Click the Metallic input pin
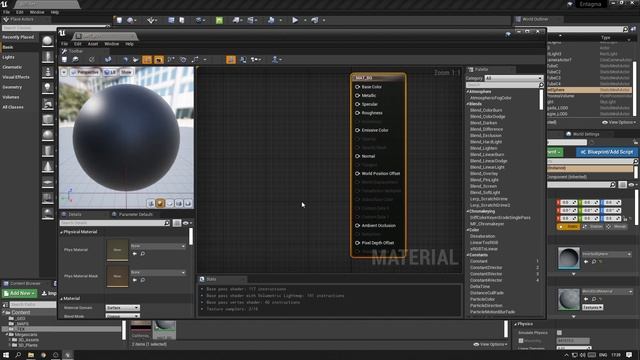Viewport: 640px width, 360px height. click(x=357, y=96)
